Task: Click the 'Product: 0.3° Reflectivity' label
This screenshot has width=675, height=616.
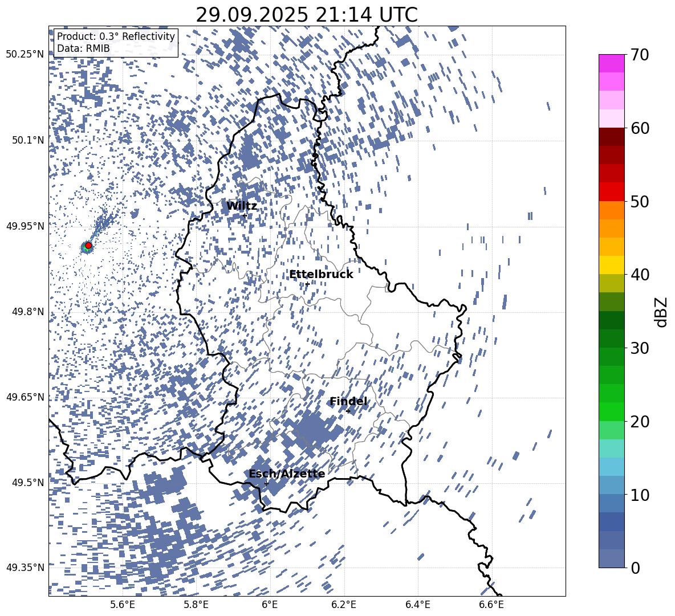Action: [x=116, y=36]
